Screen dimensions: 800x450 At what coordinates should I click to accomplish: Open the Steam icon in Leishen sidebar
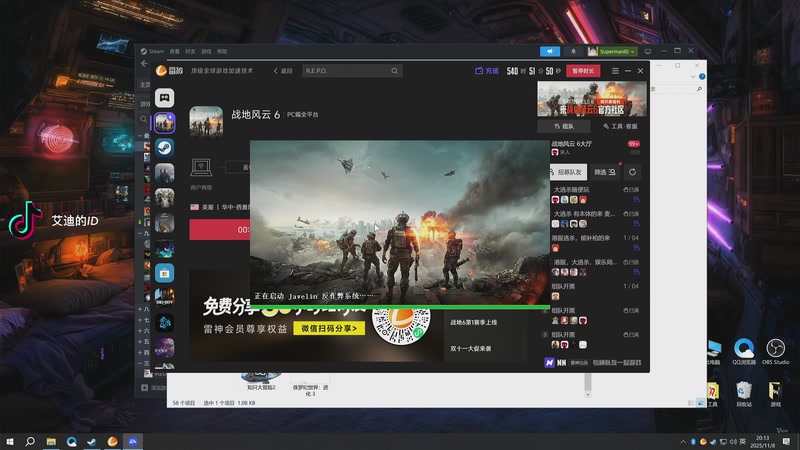[x=164, y=148]
